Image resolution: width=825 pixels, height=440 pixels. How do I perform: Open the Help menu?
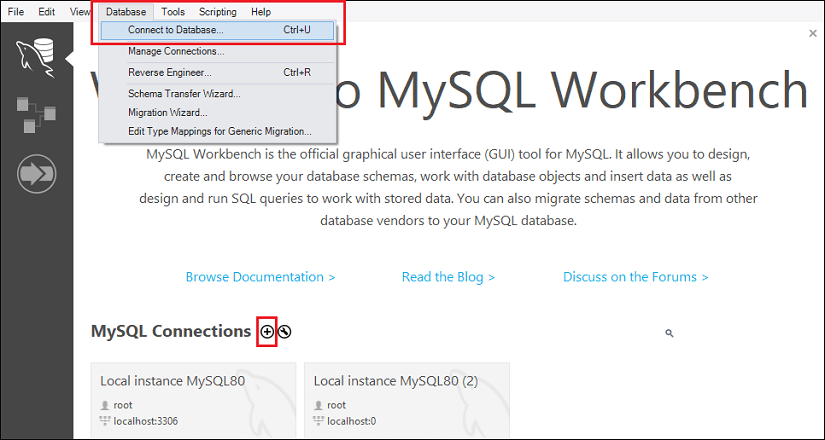pos(261,12)
